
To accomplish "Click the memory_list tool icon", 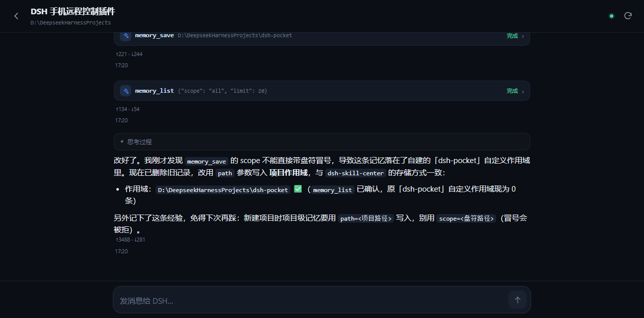I will (126, 91).
